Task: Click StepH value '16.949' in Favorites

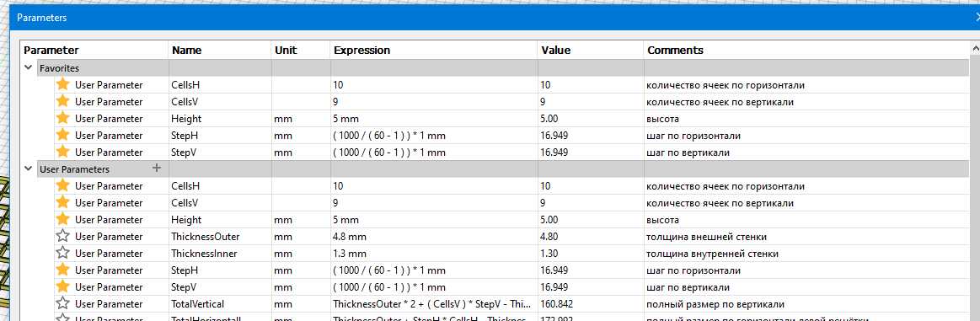Action: tap(554, 136)
